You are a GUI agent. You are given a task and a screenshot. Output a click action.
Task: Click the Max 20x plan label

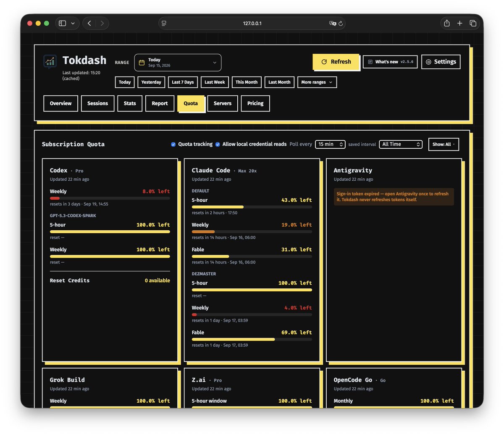247,171
